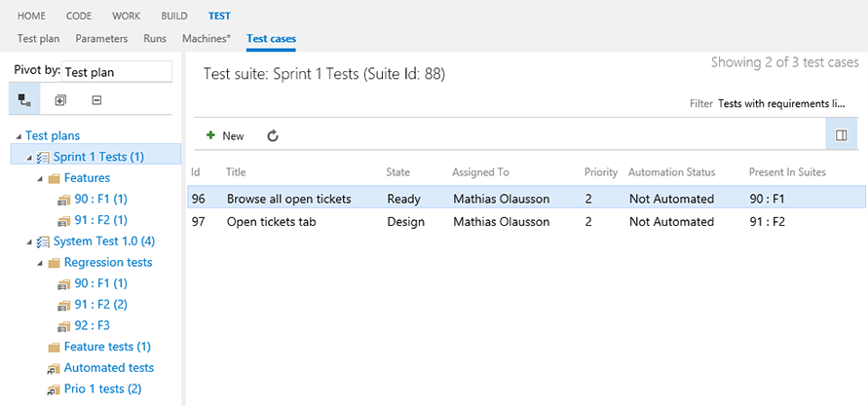This screenshot has height=406, width=868.
Task: Click the 91 : F2 present in suites cell
Action: (x=767, y=222)
